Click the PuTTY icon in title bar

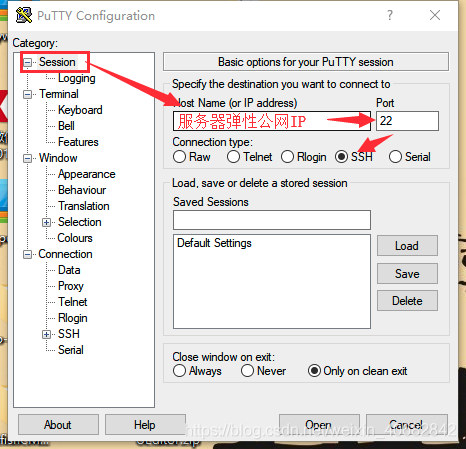coord(24,15)
